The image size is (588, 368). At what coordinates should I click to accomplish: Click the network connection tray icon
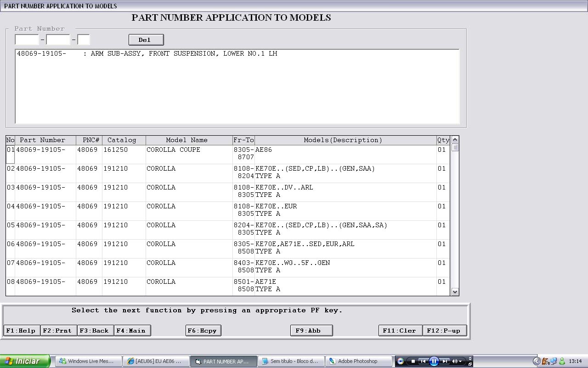point(554,361)
